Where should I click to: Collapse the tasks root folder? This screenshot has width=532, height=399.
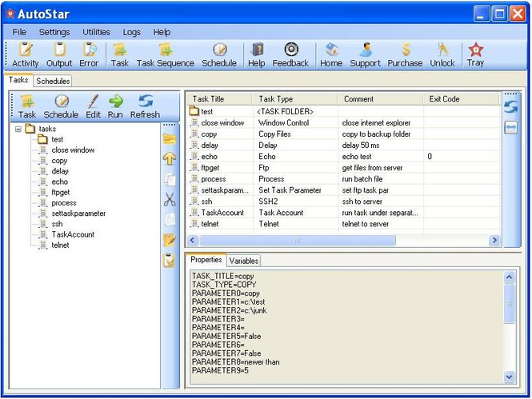click(18, 129)
